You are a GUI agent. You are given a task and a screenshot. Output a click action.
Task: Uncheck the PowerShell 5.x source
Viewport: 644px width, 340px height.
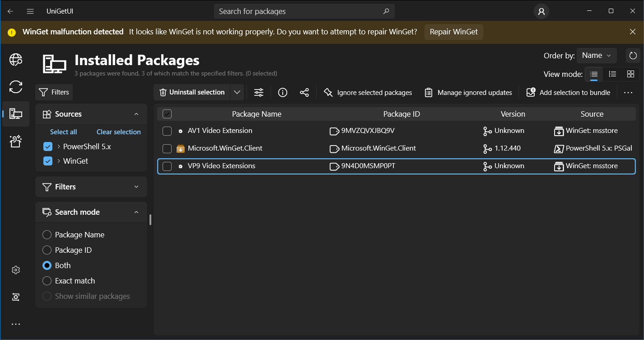point(48,147)
